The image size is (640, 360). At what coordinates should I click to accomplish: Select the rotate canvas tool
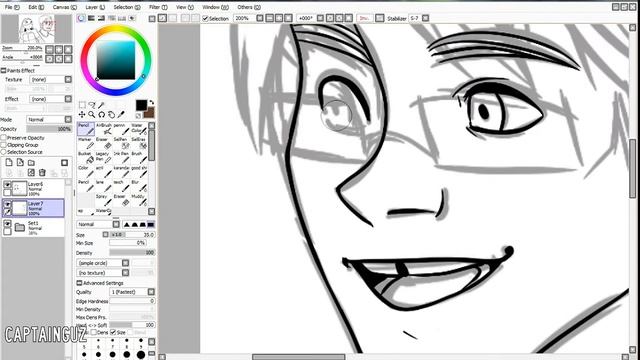tap(101, 115)
